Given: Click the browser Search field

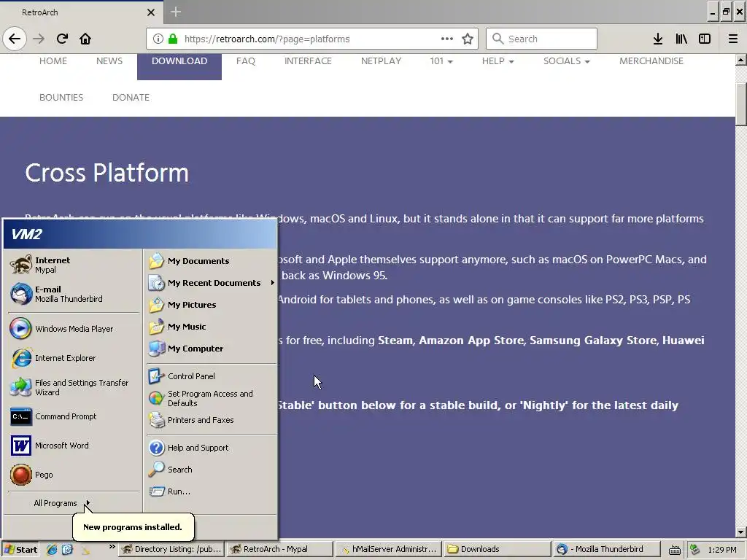Looking at the screenshot, I should pos(542,39).
